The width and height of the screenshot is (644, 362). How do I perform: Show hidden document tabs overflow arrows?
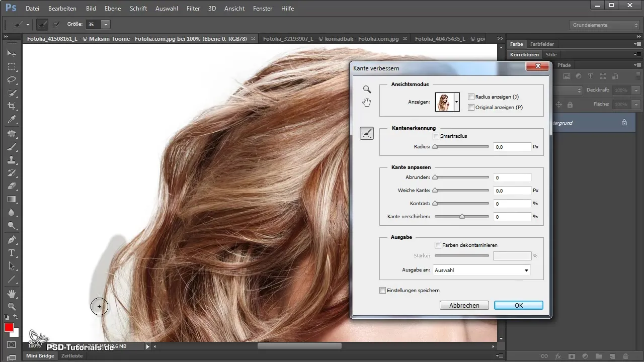pyautogui.click(x=500, y=38)
